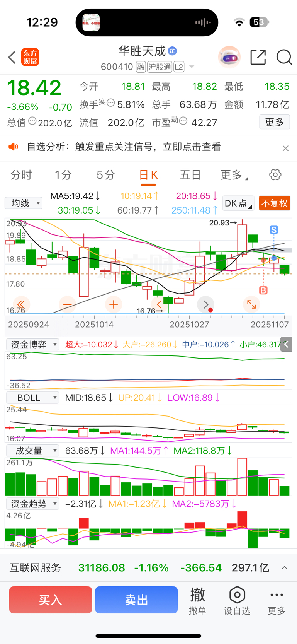The height and width of the screenshot is (644, 297).
Task: Tap the 撤单 cancel order icon
Action: tap(197, 600)
